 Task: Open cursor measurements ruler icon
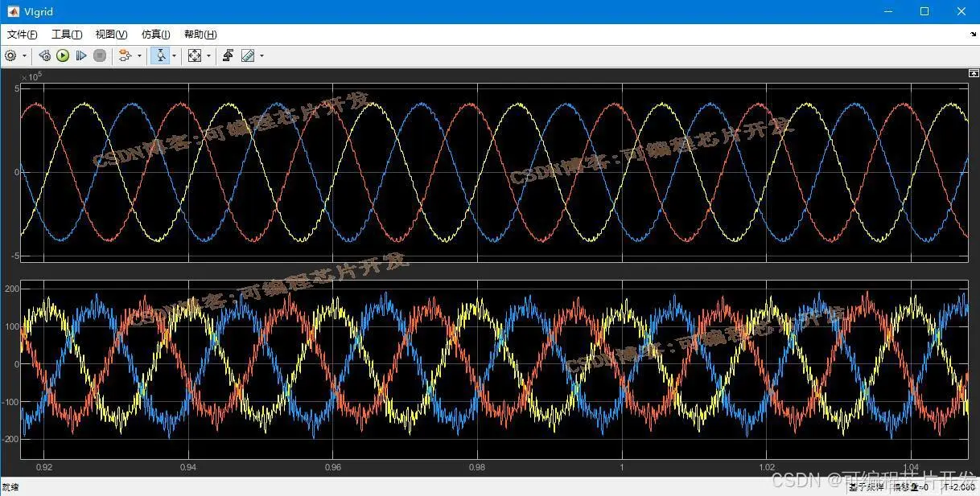(x=248, y=55)
